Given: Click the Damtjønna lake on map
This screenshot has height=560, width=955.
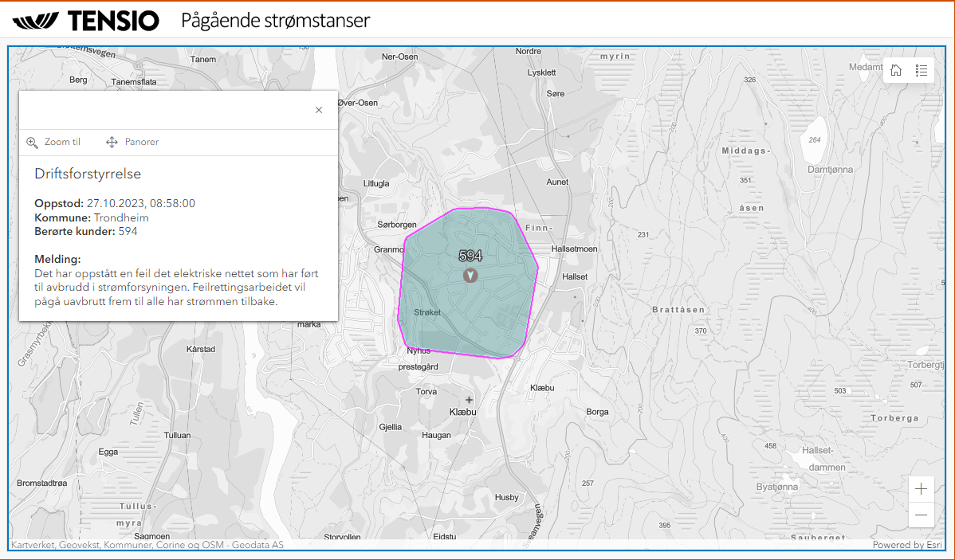Looking at the screenshot, I should pos(814,140).
